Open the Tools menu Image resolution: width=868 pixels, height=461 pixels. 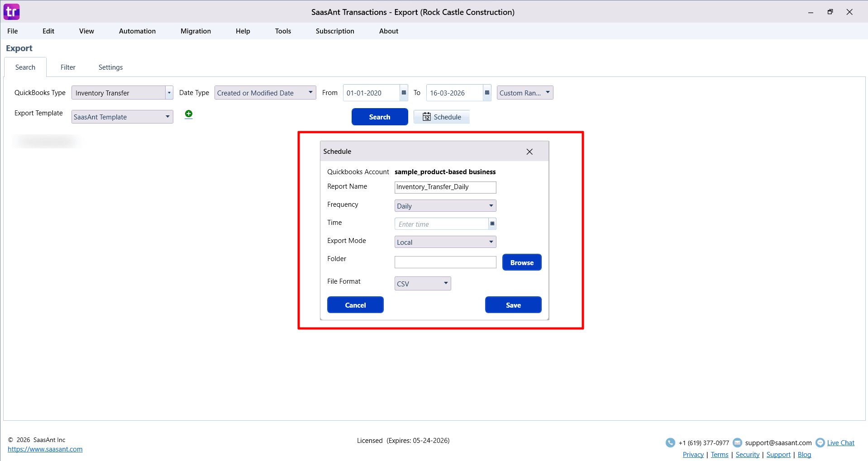pyautogui.click(x=283, y=31)
